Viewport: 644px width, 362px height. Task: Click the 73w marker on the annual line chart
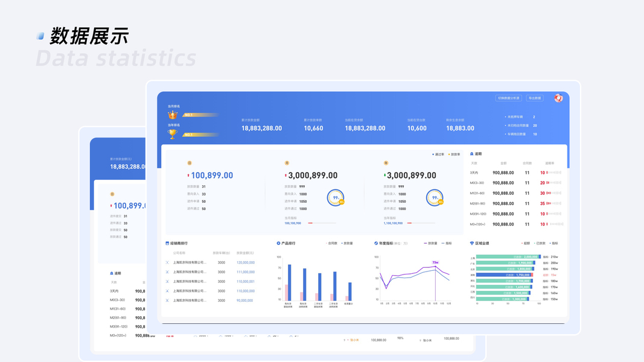[x=435, y=262]
